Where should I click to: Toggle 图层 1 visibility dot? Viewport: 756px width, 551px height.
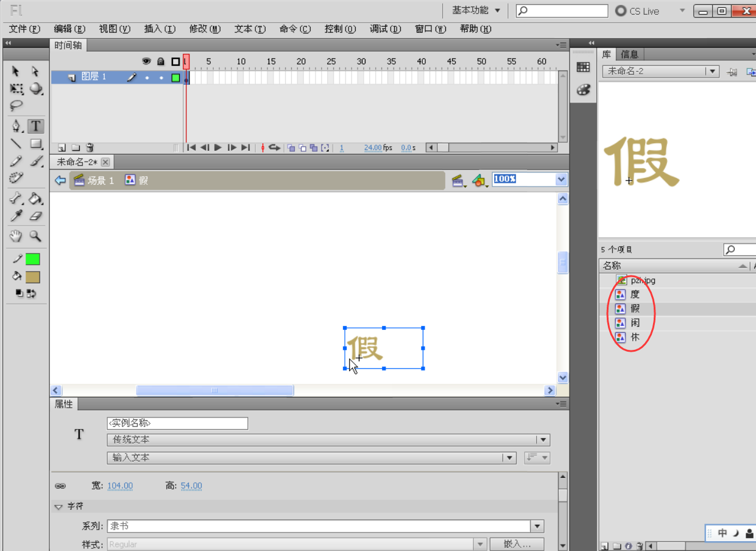point(147,77)
